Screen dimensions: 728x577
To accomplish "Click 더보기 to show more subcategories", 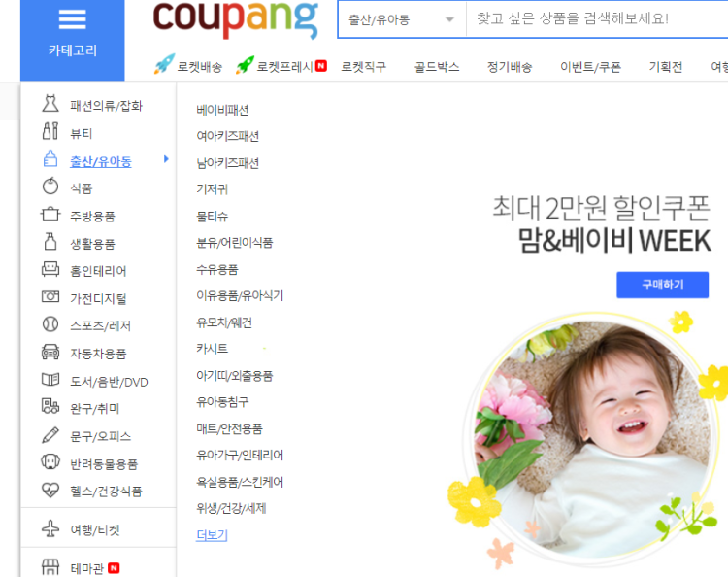I will [212, 535].
